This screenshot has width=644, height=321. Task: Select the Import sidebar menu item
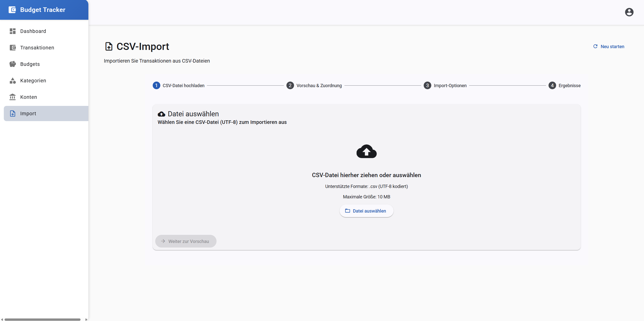[x=46, y=114]
